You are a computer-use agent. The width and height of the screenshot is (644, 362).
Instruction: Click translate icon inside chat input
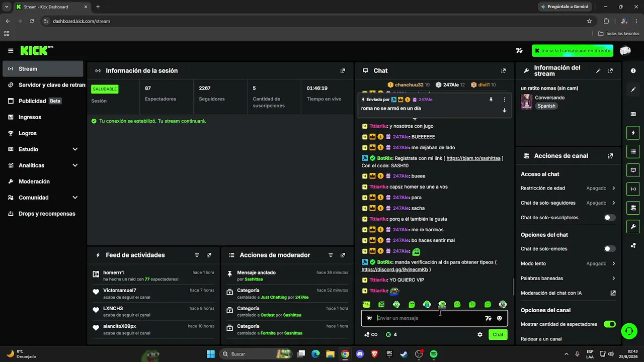[x=488, y=318]
